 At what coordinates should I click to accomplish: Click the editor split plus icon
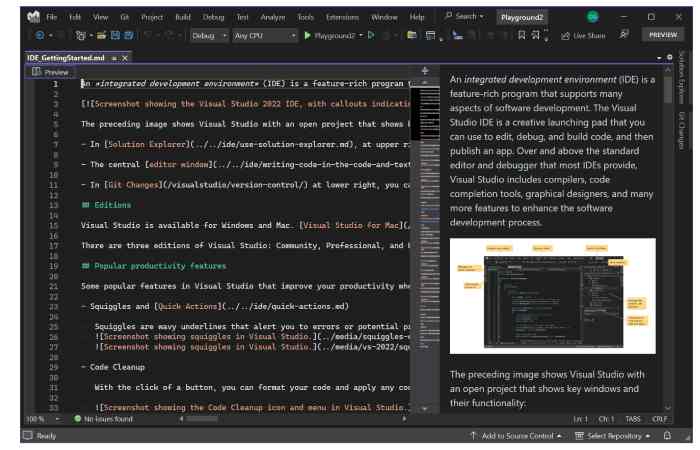[425, 70]
